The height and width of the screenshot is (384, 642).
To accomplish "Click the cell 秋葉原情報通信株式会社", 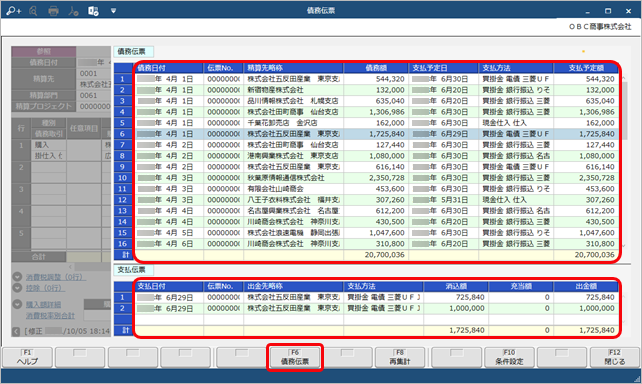I will point(294,178).
